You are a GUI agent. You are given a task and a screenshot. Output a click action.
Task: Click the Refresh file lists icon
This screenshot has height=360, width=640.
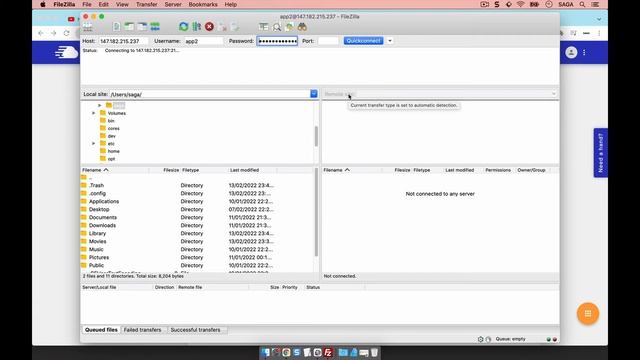(184, 27)
